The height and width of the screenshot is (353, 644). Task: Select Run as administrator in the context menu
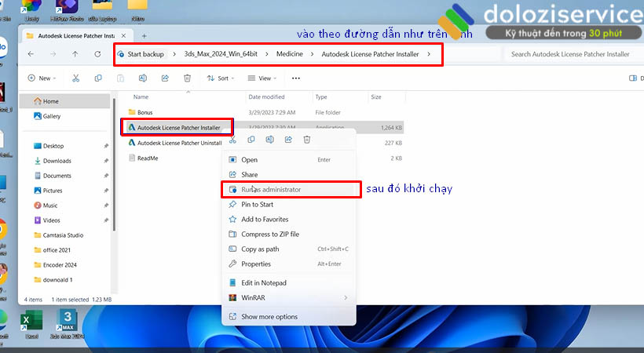tap(270, 190)
